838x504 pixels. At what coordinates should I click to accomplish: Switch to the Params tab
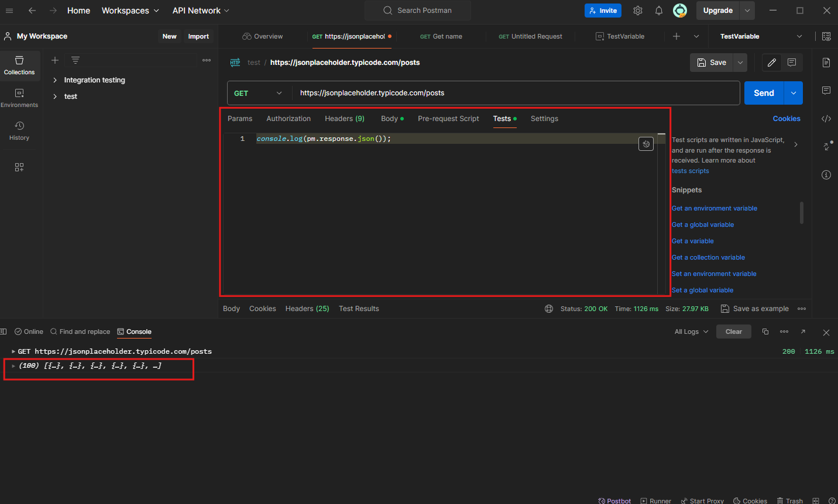[x=240, y=119]
